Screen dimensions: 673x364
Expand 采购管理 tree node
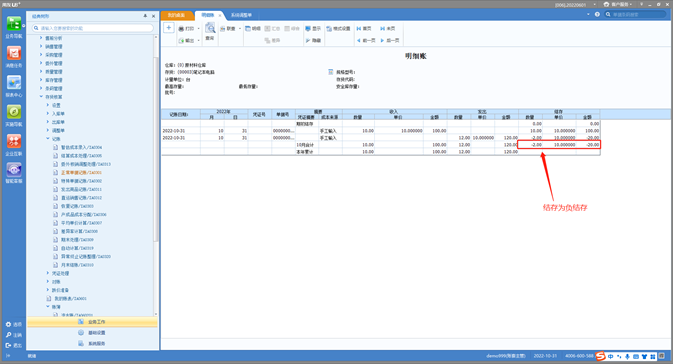[x=41, y=55]
